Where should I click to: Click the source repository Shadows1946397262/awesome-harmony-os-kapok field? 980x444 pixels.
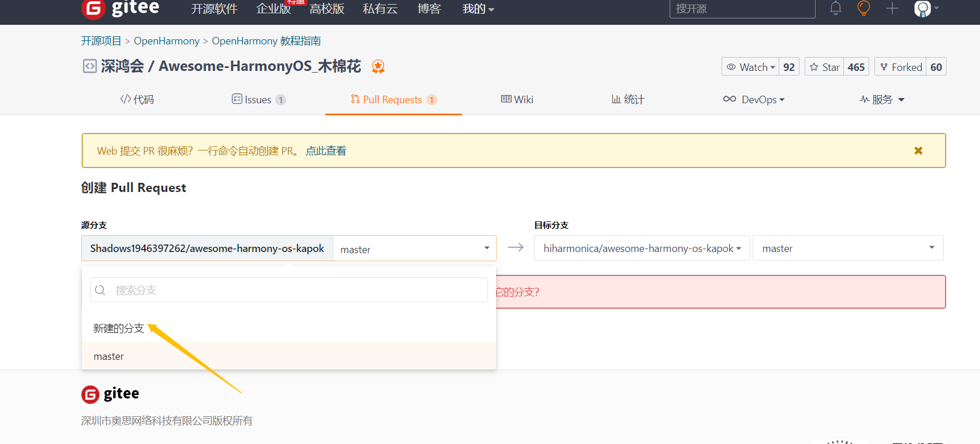tap(207, 249)
